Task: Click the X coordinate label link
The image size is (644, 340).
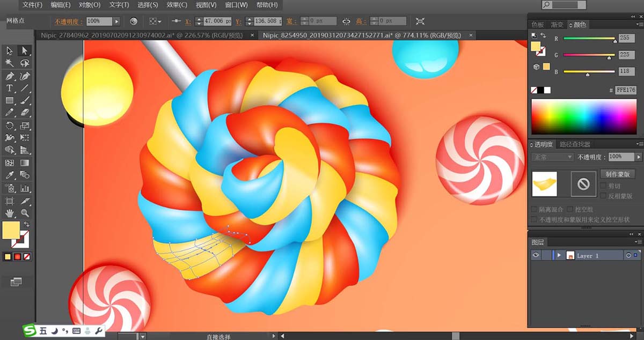Action: [x=188, y=21]
